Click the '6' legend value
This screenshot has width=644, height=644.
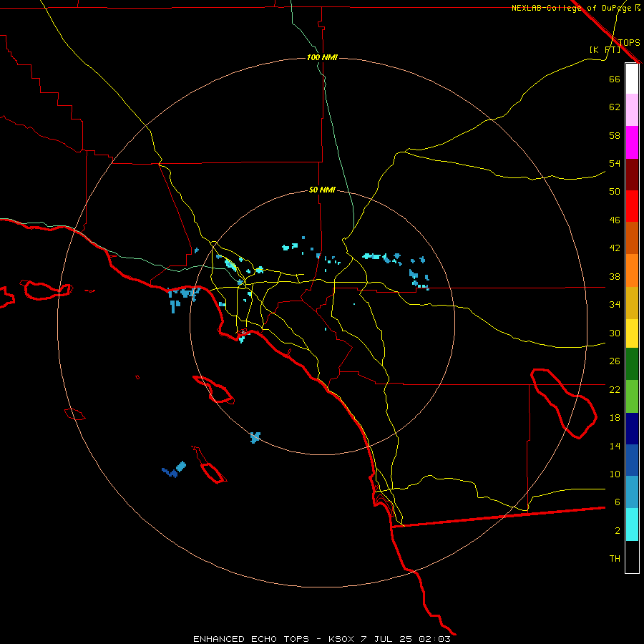[617, 502]
